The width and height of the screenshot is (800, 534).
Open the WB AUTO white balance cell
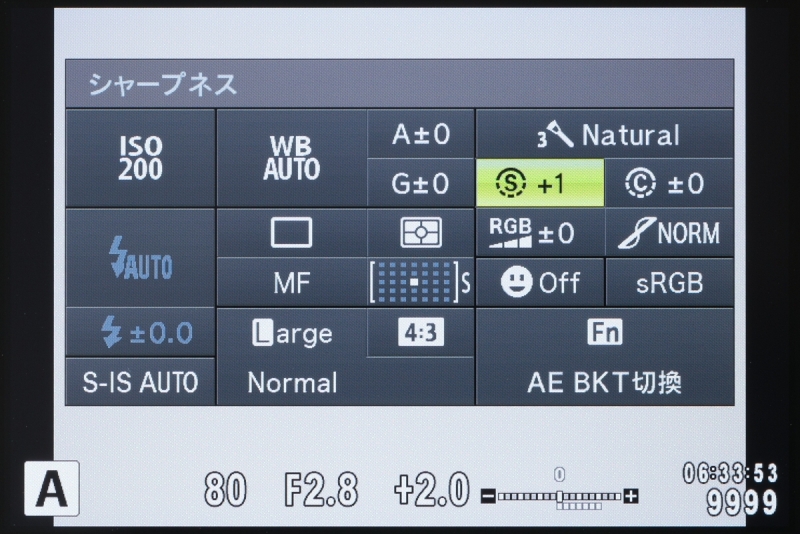[x=291, y=158]
